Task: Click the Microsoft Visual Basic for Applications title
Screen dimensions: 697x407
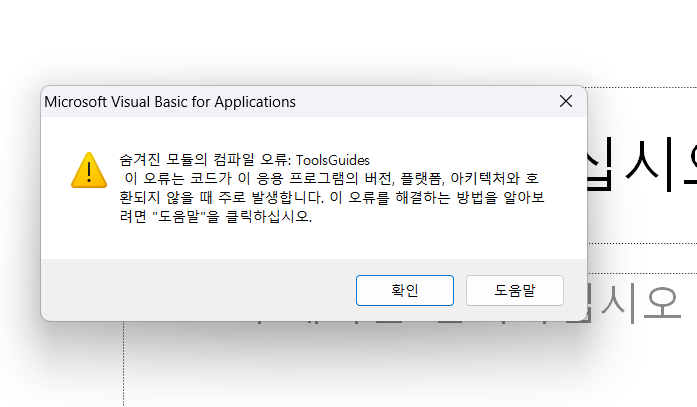Action: coord(170,102)
